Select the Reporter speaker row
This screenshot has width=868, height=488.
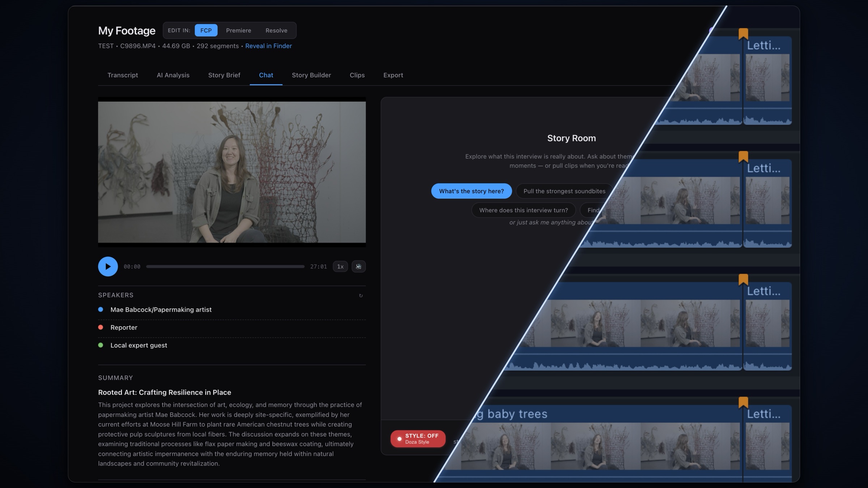pyautogui.click(x=232, y=328)
